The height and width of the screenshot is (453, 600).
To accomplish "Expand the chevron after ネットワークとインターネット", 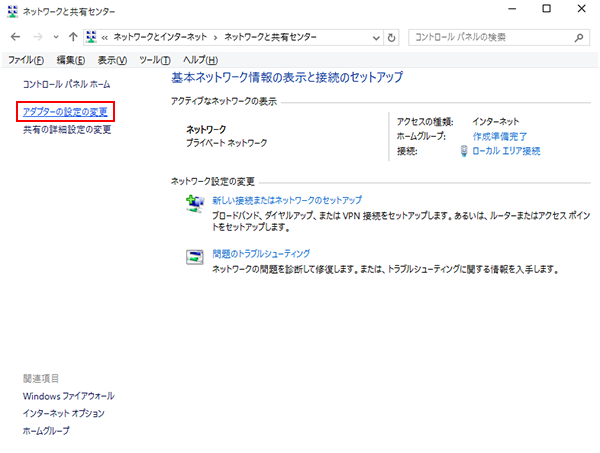I will point(216,37).
